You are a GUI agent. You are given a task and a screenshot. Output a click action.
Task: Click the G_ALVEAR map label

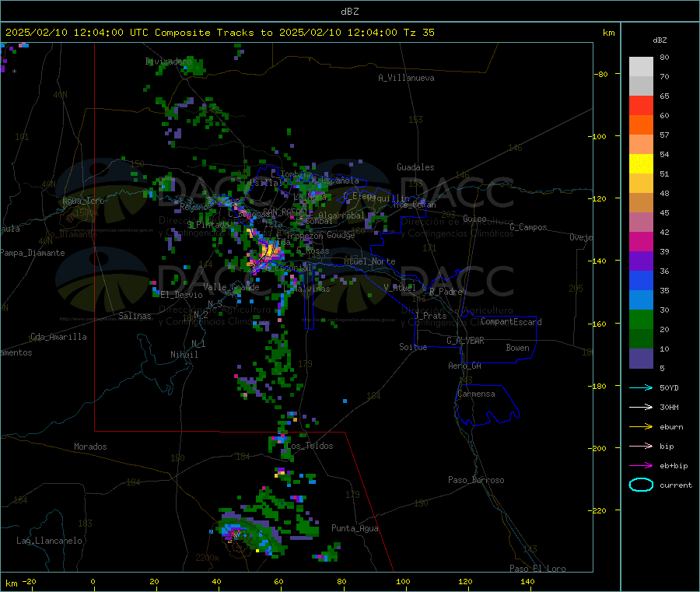pyautogui.click(x=466, y=341)
